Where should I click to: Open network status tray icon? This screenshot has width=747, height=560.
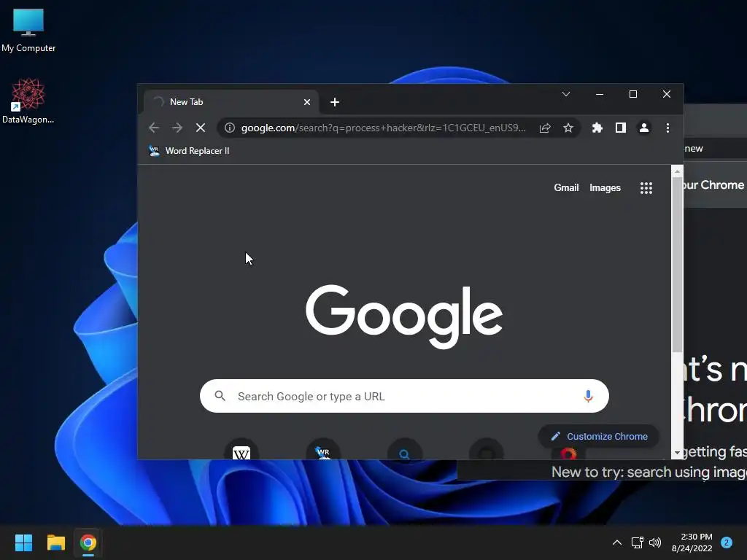tap(637, 542)
